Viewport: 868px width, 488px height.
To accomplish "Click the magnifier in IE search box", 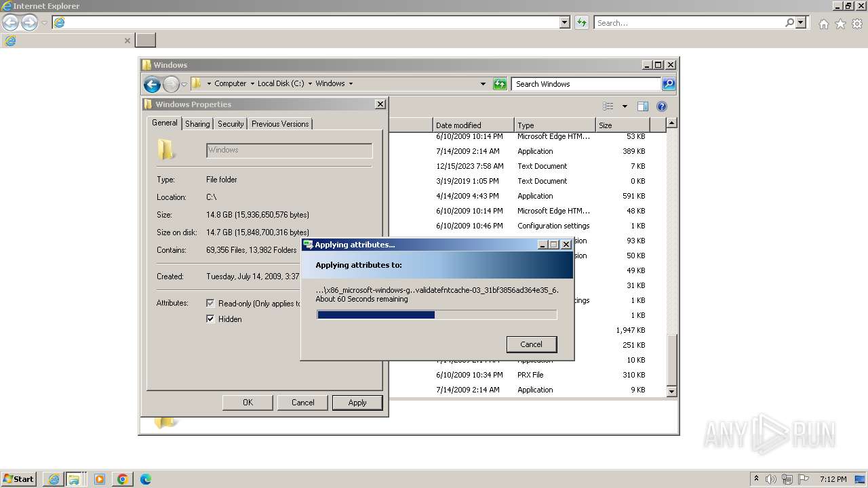I will pos(789,22).
